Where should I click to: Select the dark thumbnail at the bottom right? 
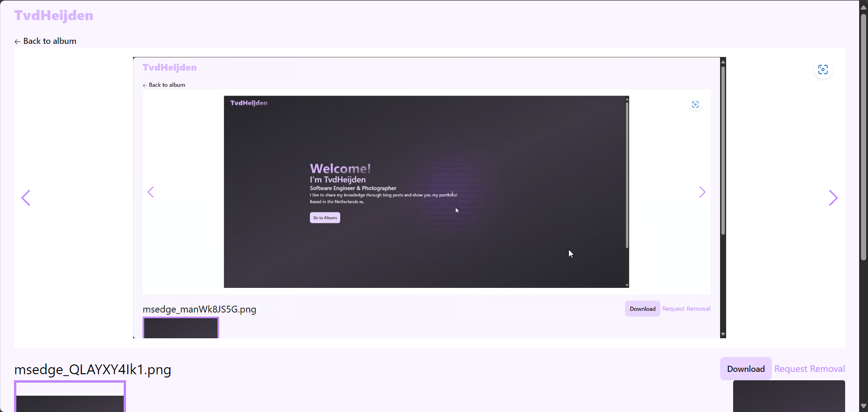(x=789, y=396)
